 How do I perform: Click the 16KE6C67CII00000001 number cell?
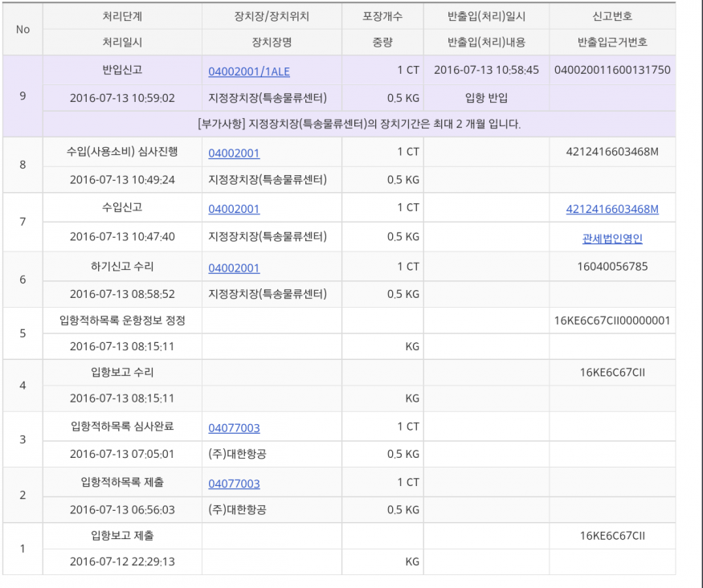click(612, 321)
